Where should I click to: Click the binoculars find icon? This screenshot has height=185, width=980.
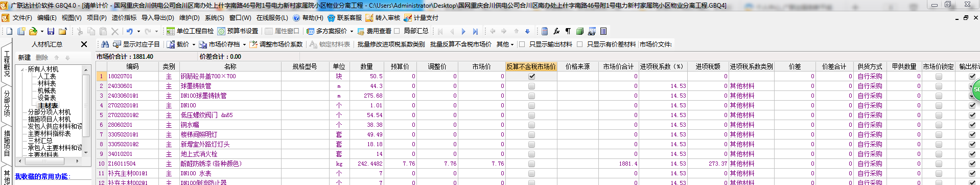click(x=105, y=44)
